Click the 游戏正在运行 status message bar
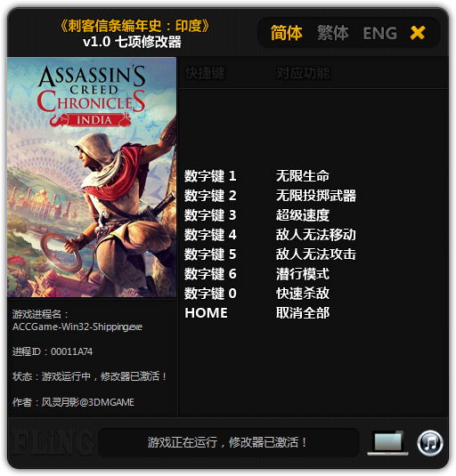This screenshot has width=456, height=476. (229, 442)
